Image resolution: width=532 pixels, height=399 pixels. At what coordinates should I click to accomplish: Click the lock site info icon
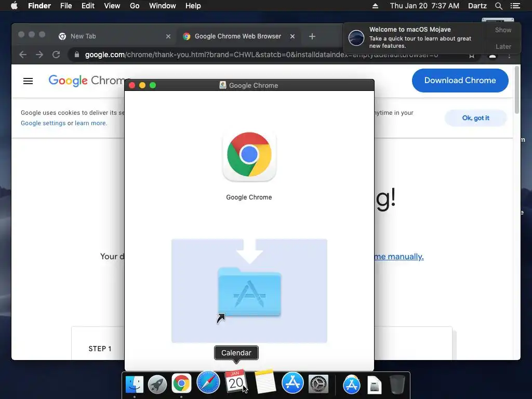point(77,55)
